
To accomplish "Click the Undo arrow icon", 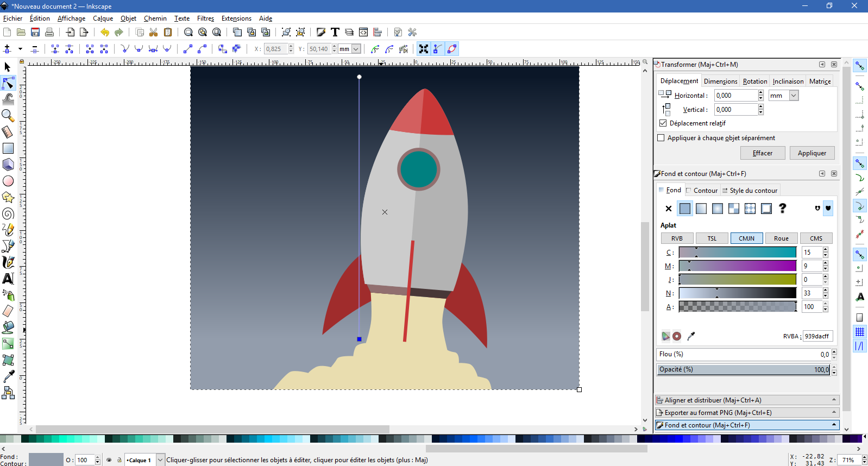I will pyautogui.click(x=105, y=32).
